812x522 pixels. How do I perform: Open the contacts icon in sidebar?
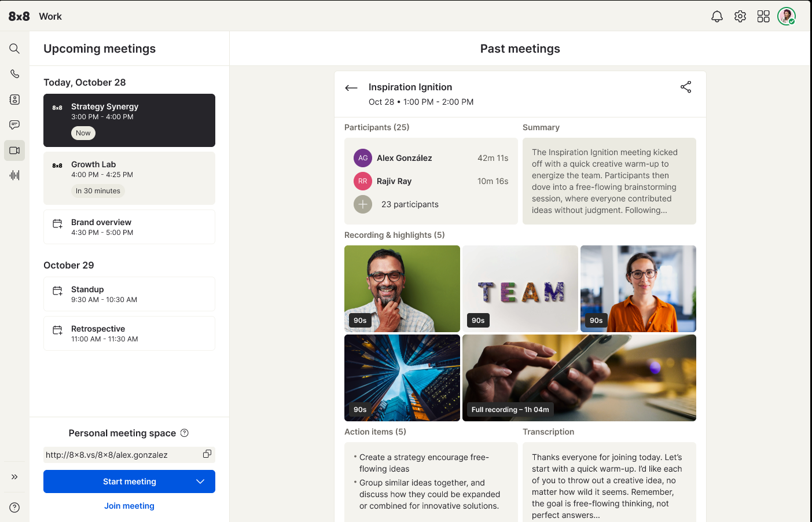14,100
